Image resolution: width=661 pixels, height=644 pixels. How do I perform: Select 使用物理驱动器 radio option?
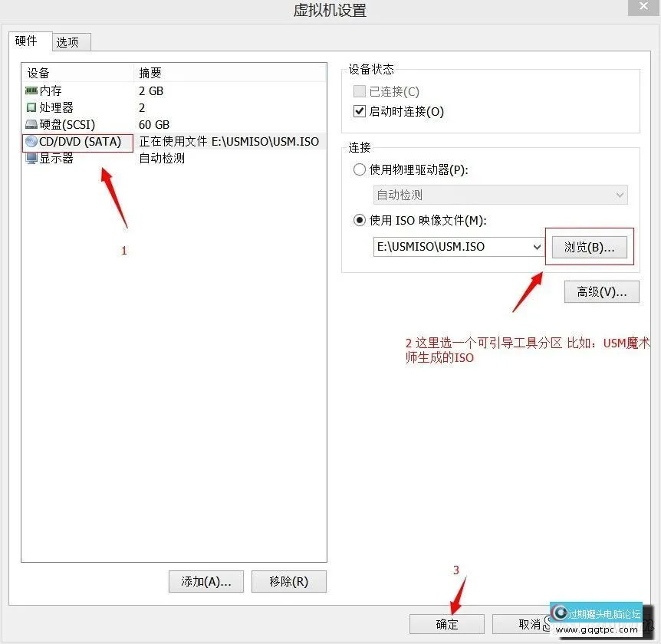click(x=360, y=169)
